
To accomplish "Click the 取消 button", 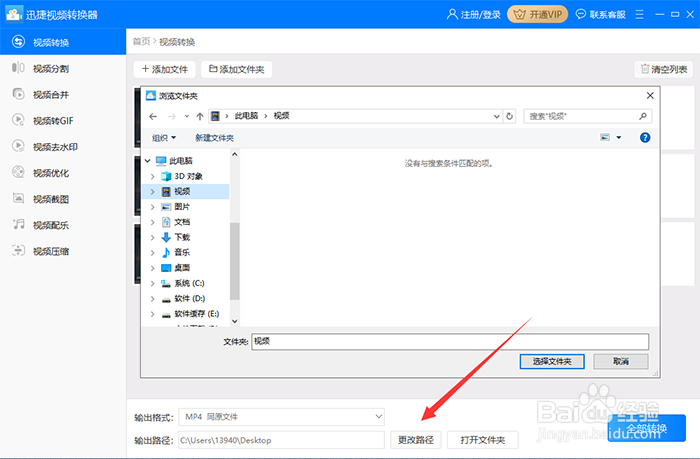I will (621, 361).
